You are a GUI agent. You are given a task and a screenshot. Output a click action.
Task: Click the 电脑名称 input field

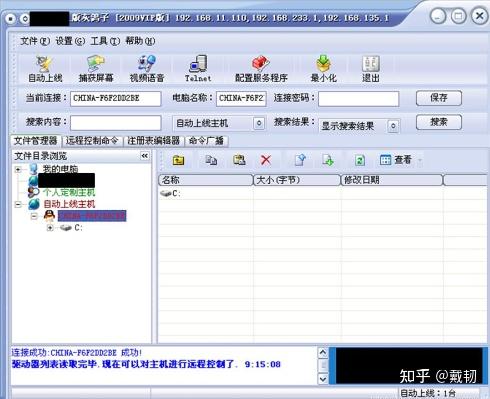click(241, 99)
